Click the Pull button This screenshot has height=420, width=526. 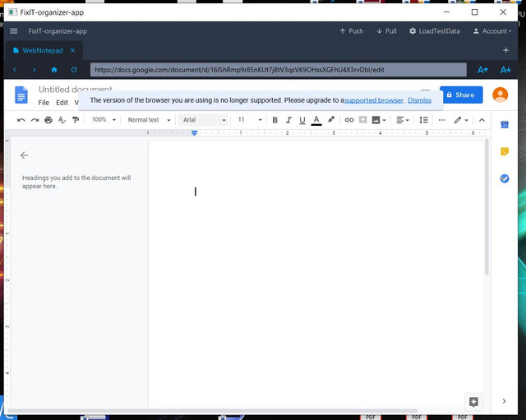[386, 31]
